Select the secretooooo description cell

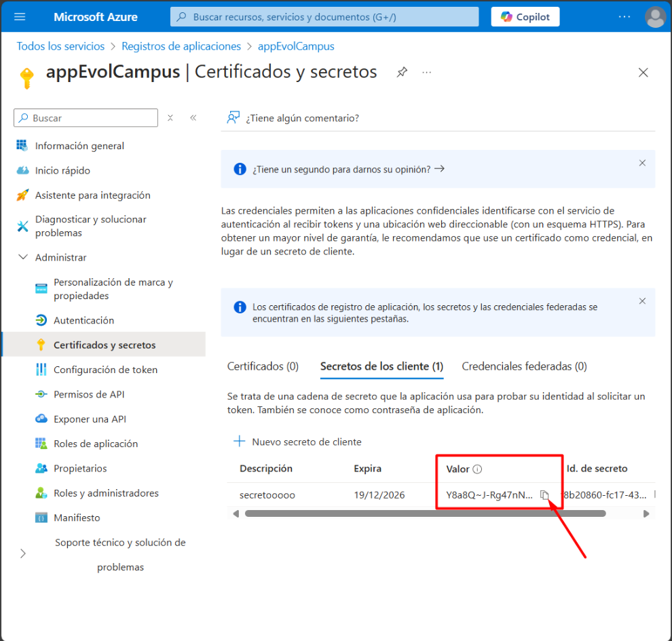[267, 495]
